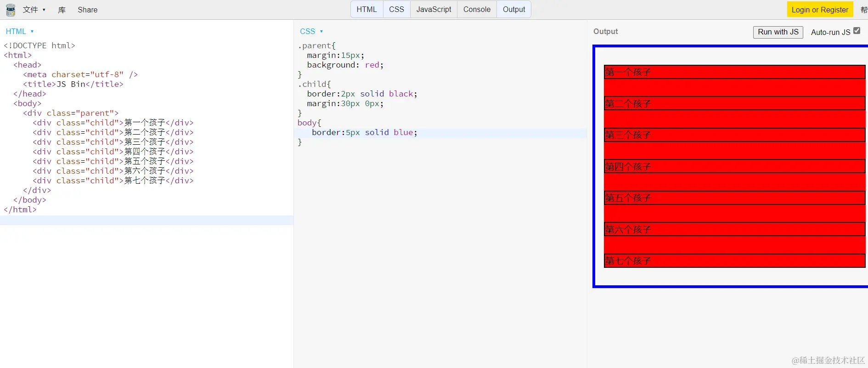Click the Output panel heading
The width and height of the screenshot is (868, 368).
click(x=605, y=31)
